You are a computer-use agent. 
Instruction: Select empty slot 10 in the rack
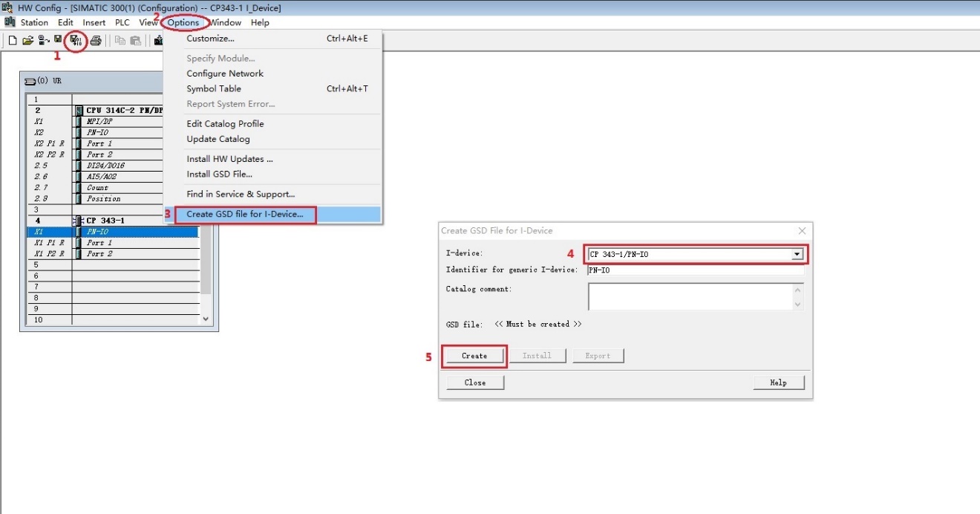tap(113, 320)
